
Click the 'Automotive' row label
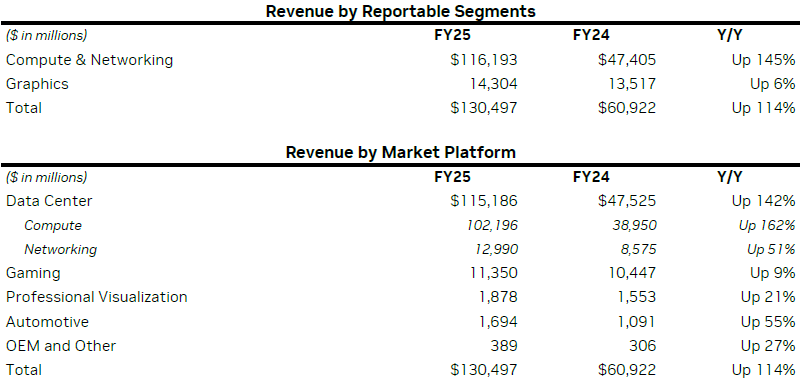tap(47, 322)
